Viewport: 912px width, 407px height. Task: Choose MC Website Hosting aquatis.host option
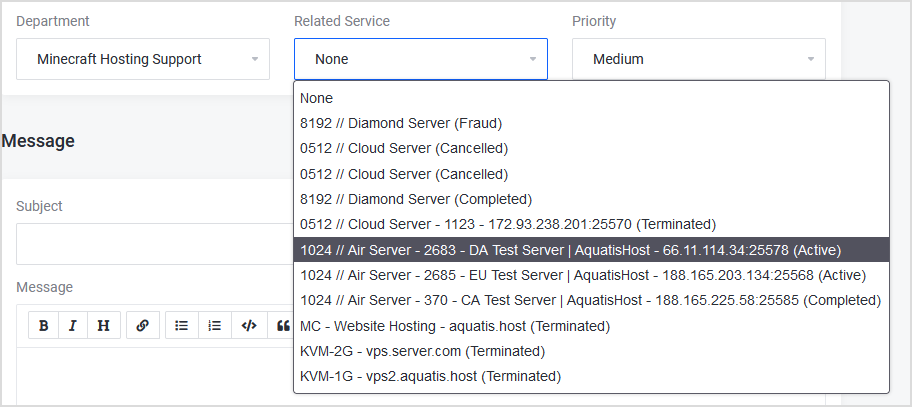592,326
